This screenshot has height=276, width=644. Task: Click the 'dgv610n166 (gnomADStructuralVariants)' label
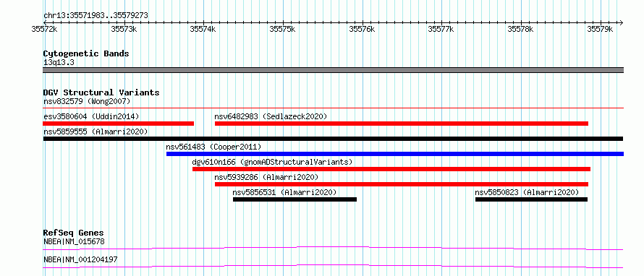pyautogui.click(x=272, y=162)
